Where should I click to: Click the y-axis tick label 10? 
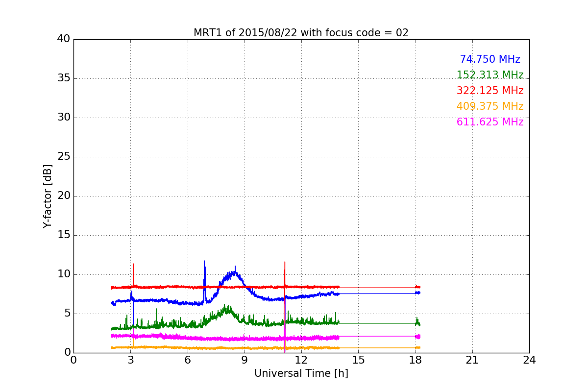63,274
